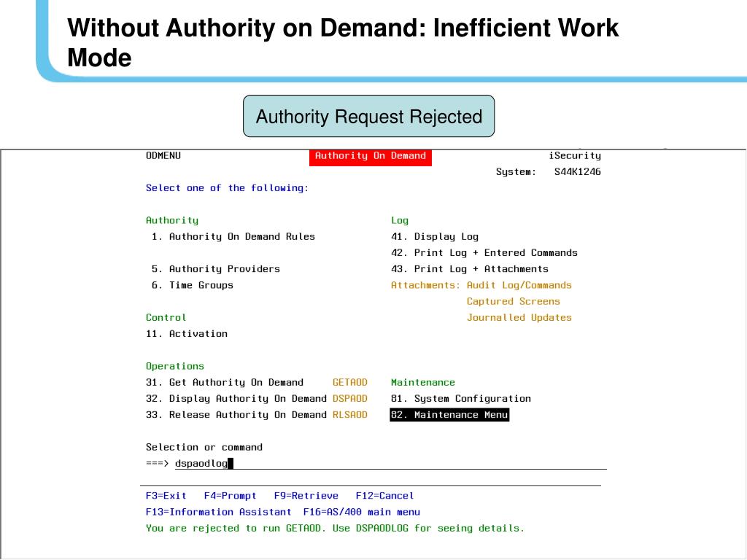Click the command input line containing dspaodlog
The image size is (747, 560).
tap(391, 463)
